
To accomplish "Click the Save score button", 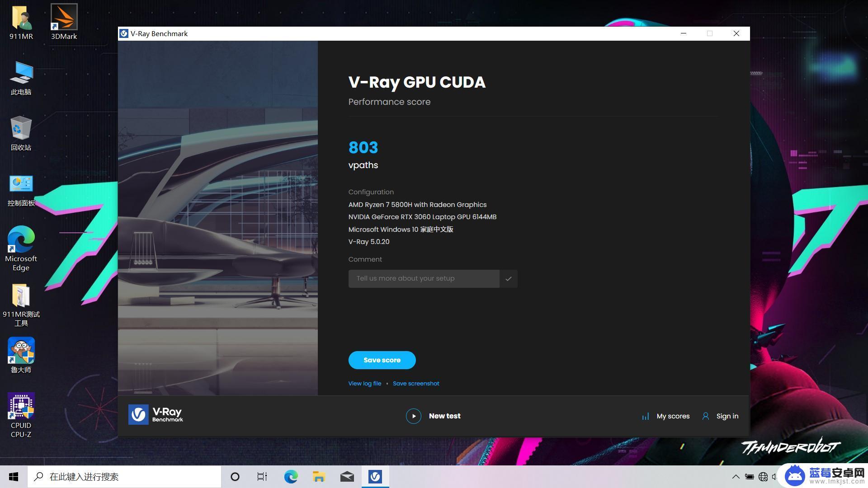I will pyautogui.click(x=382, y=360).
